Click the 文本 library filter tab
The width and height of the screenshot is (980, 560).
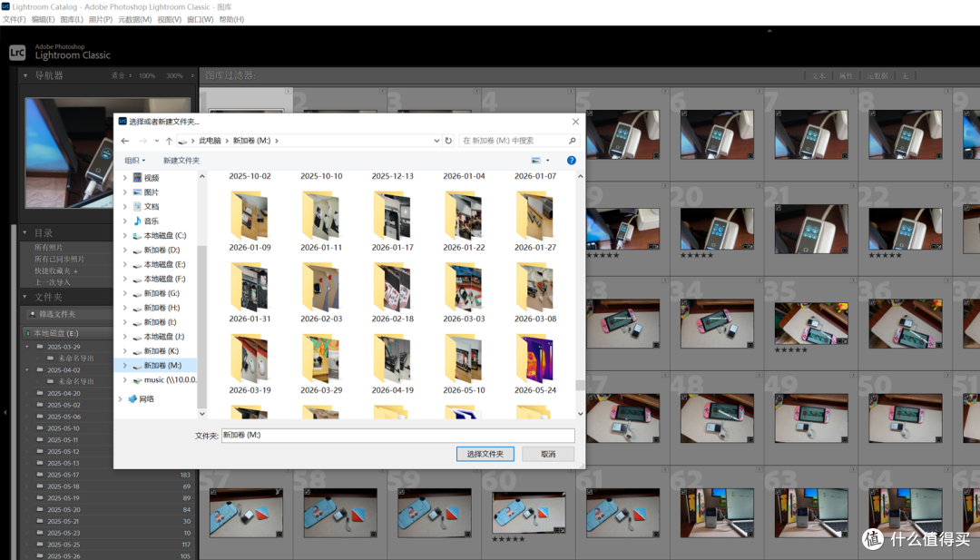tap(818, 75)
